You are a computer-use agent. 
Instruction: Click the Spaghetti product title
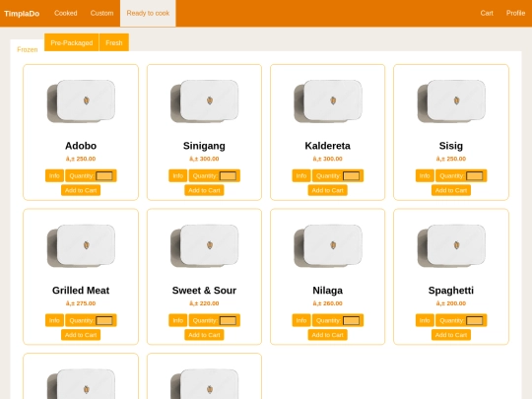pyautogui.click(x=451, y=291)
